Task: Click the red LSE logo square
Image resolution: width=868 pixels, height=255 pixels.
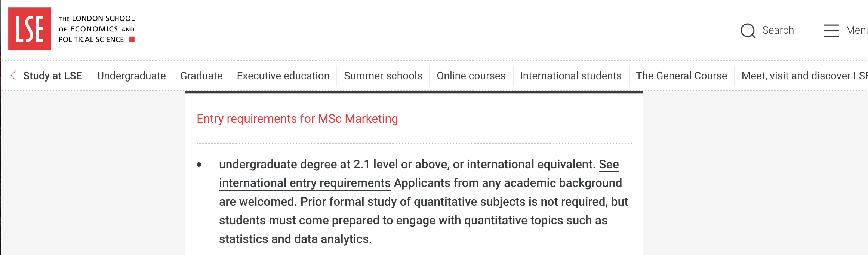Action: coord(30,29)
